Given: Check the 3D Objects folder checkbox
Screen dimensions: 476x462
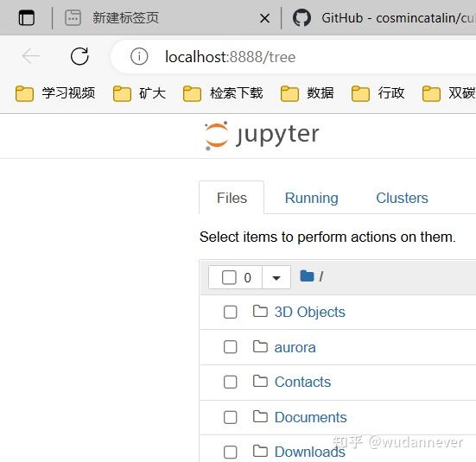Looking at the screenshot, I should (230, 312).
